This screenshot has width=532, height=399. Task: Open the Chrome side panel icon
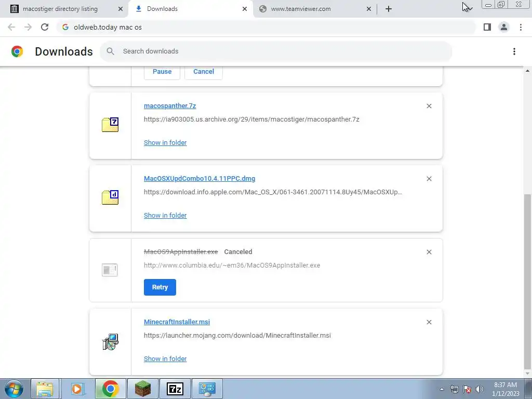click(487, 27)
